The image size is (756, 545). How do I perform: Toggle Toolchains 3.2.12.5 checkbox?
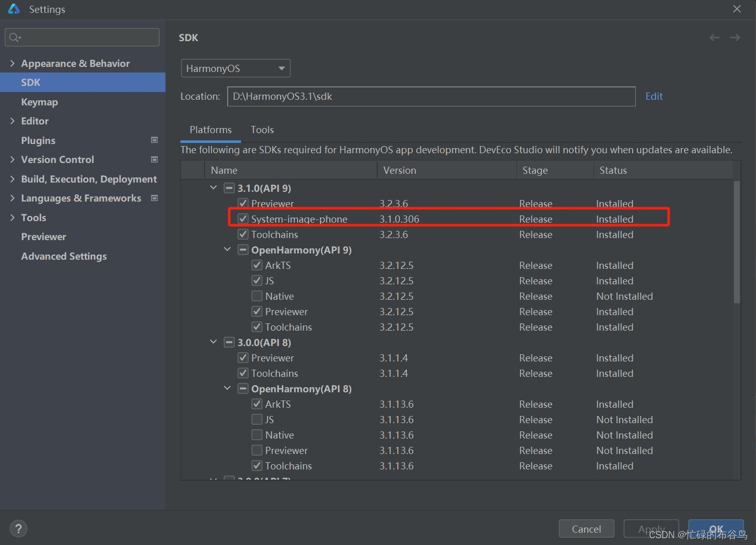(257, 327)
